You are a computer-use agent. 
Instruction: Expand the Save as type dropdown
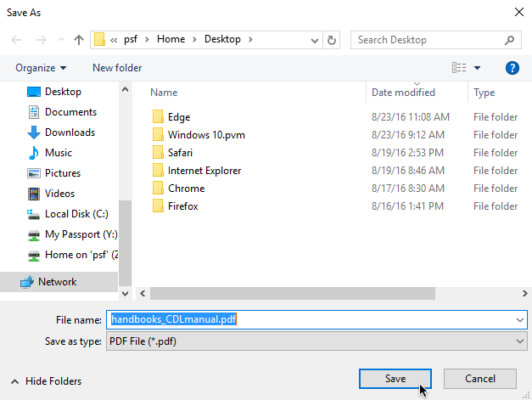519,341
